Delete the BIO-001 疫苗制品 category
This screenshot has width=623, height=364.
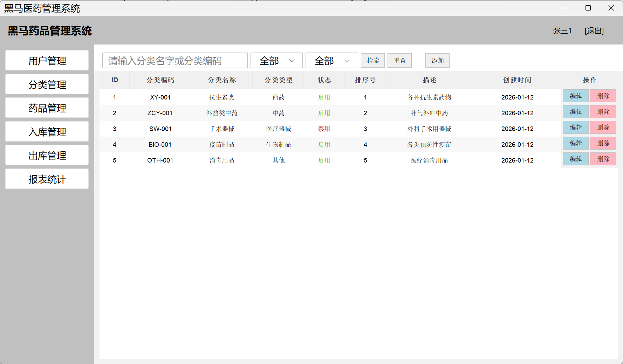coord(603,143)
